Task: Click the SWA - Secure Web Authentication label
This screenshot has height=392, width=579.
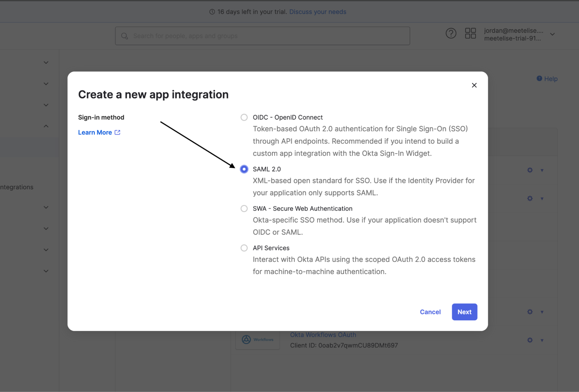Action: (x=303, y=209)
